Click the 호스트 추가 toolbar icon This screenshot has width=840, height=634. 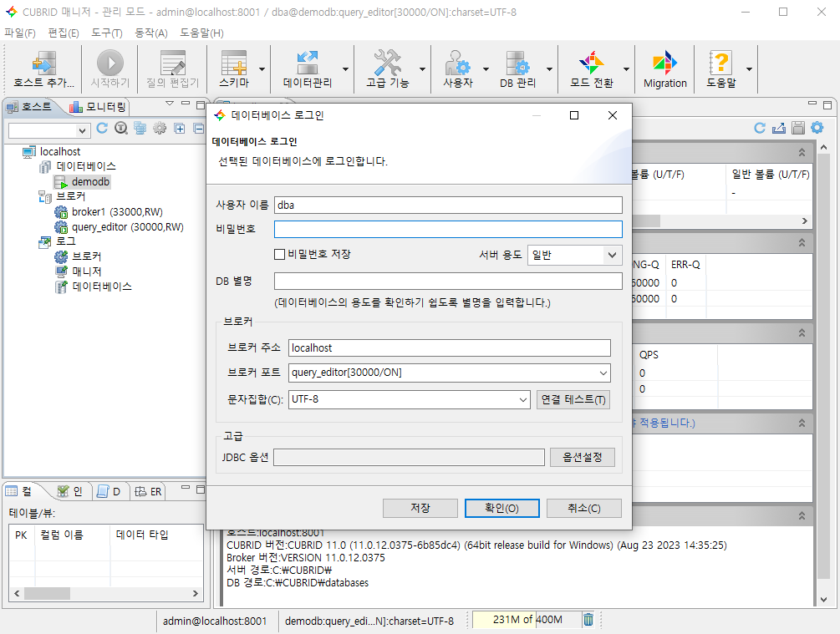tap(44, 63)
